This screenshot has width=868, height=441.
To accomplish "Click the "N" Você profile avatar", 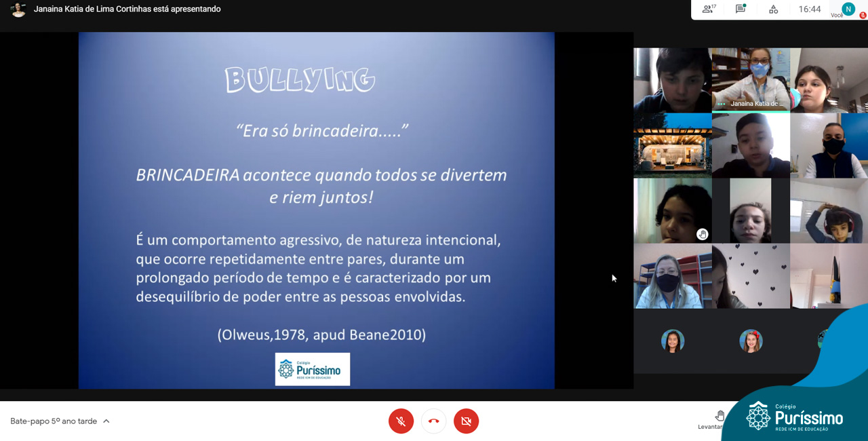I will [x=848, y=9].
